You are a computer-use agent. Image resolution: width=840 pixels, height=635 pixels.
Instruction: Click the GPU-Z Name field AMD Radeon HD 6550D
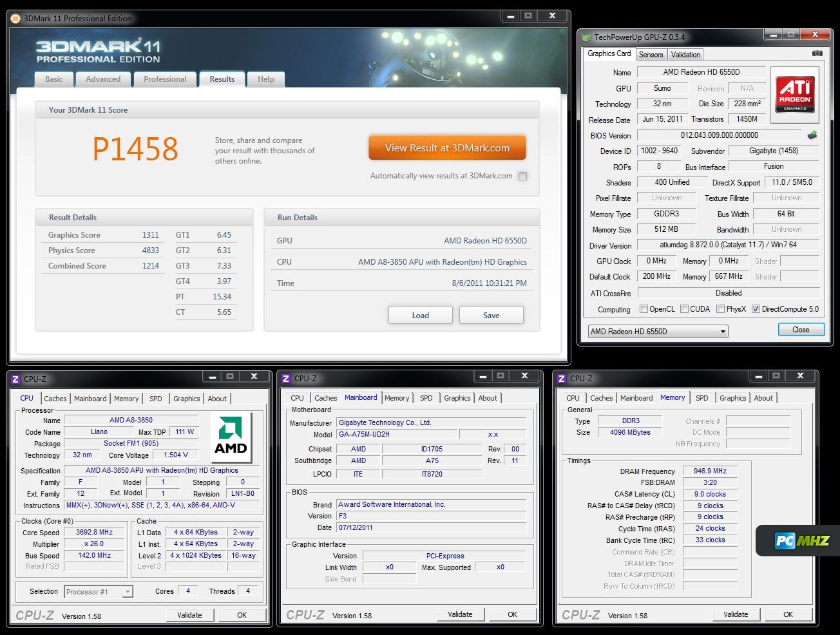[702, 72]
